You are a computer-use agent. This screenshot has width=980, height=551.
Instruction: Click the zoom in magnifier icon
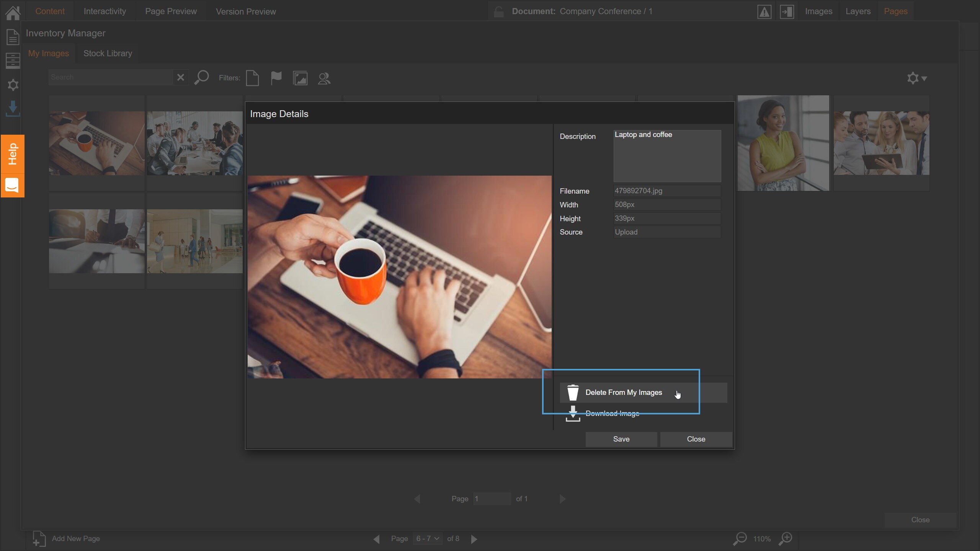786,538
